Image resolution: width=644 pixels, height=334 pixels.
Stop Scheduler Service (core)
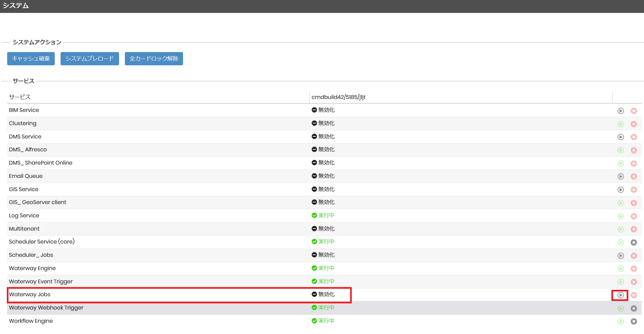point(633,242)
